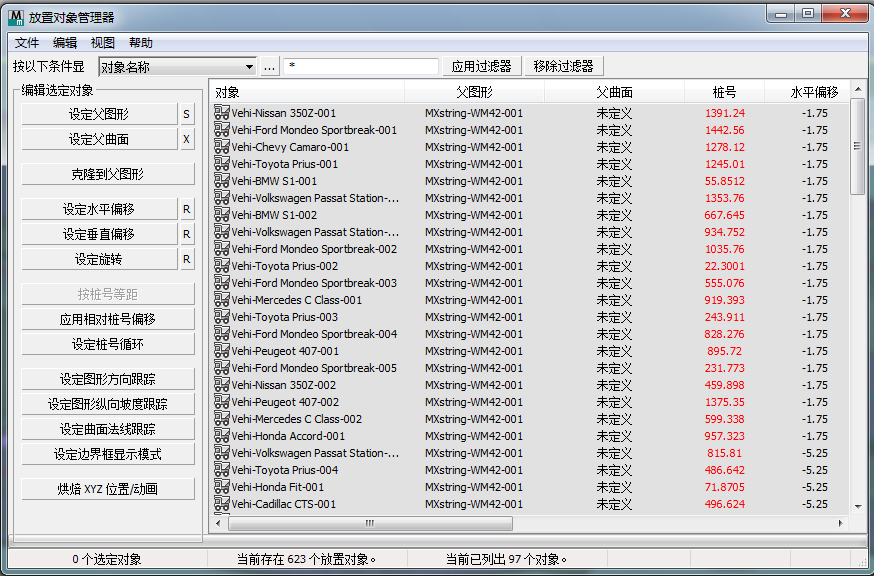Click the 设定图形纵向坡度跟踪 button
The height and width of the screenshot is (576, 874).
108,404
